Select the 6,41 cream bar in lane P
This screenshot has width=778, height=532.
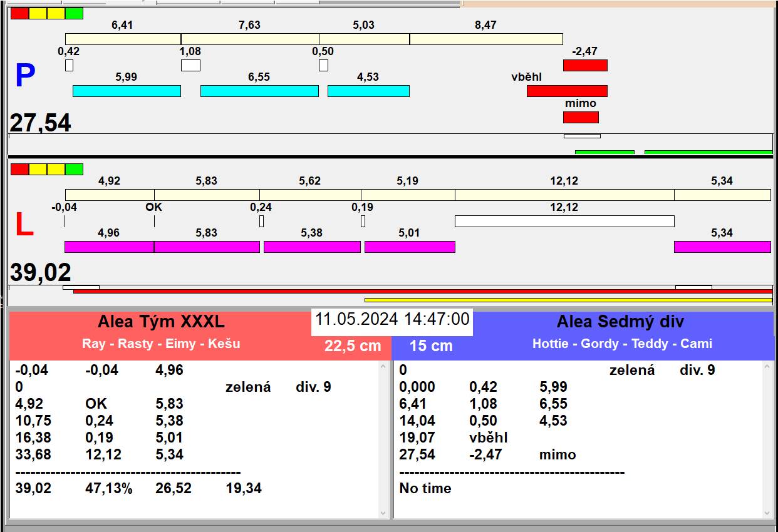[123, 39]
